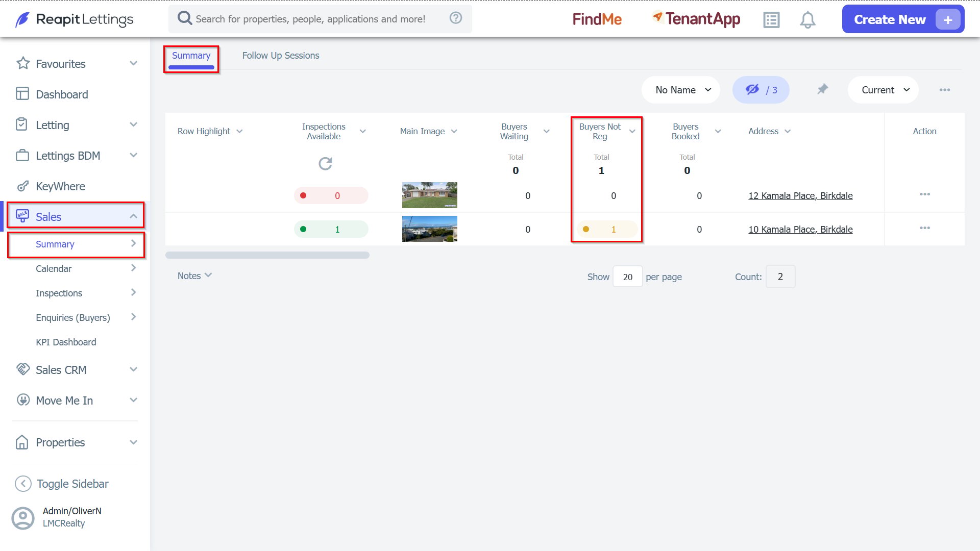Screen dimensions: 980x551
Task: Click the pin icon in table toolbar
Action: click(x=822, y=90)
